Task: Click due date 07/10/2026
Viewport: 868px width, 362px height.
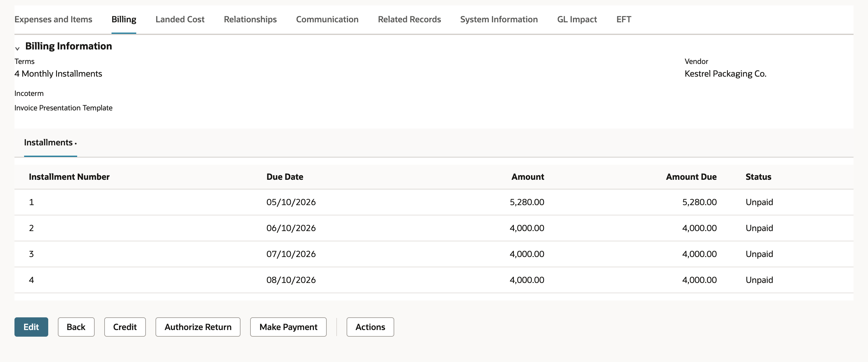Action: tap(291, 254)
